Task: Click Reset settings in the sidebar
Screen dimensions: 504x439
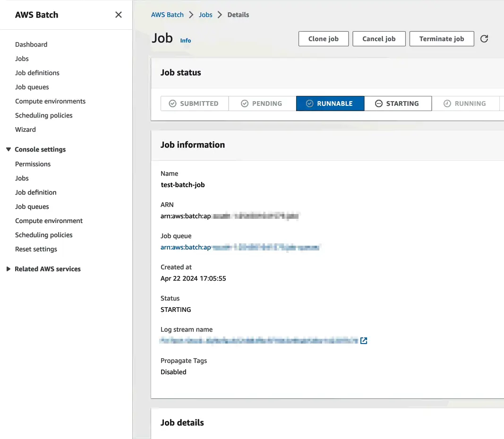Action: pos(36,249)
